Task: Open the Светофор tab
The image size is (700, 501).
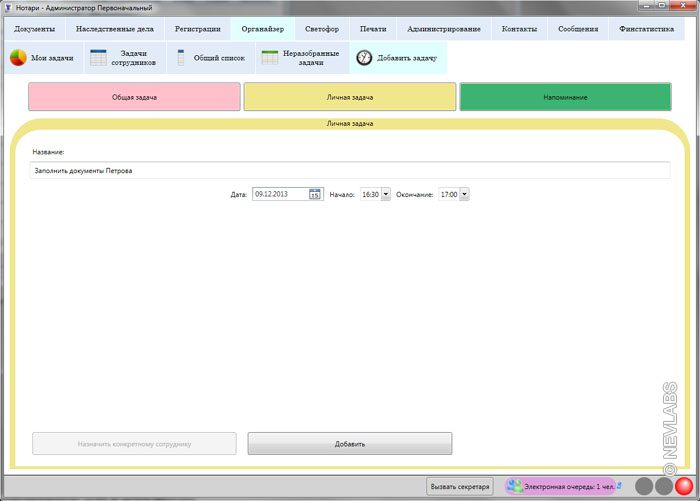Action: 321,29
